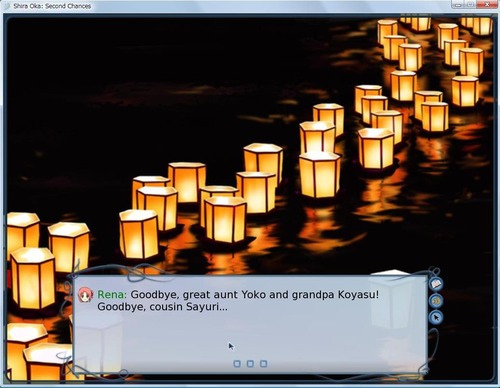Open the dialogue log book icon

click(436, 284)
